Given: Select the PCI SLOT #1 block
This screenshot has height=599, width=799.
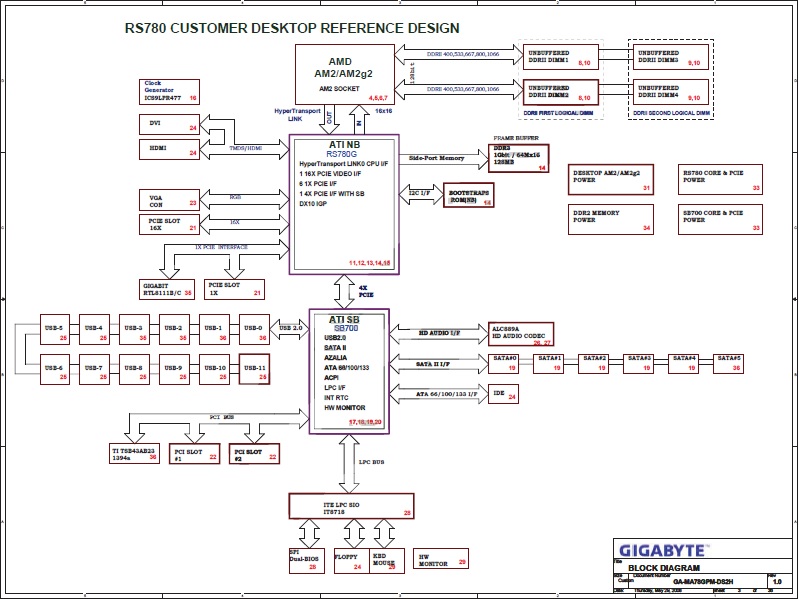Looking at the screenshot, I should point(195,454).
